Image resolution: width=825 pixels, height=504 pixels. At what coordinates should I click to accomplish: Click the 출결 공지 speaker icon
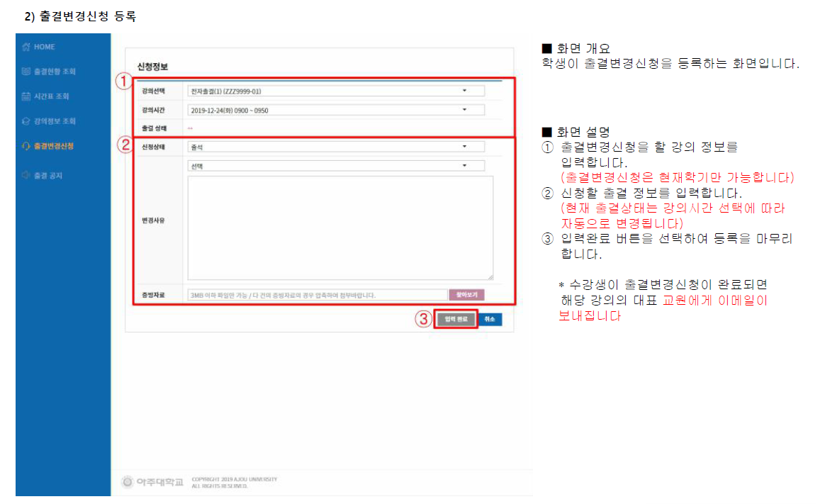(26, 175)
